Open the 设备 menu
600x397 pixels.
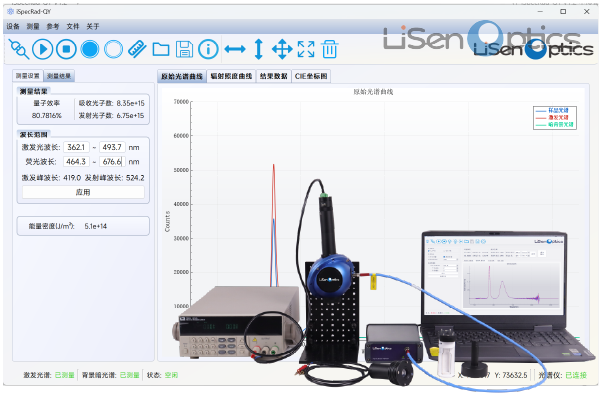[13, 26]
